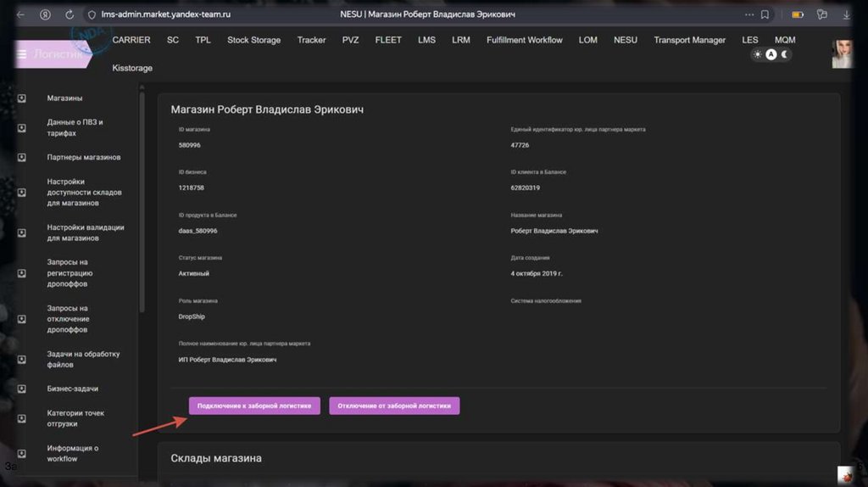
Task: Click the address bar URL
Action: pyautogui.click(x=165, y=15)
